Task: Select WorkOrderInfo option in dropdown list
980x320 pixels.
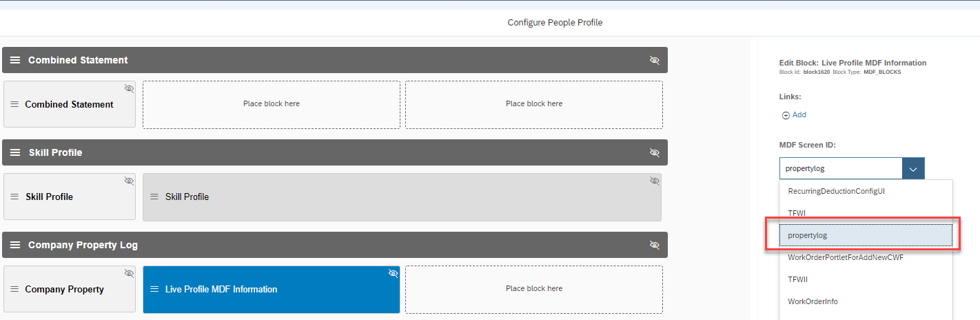Action: 866,301
